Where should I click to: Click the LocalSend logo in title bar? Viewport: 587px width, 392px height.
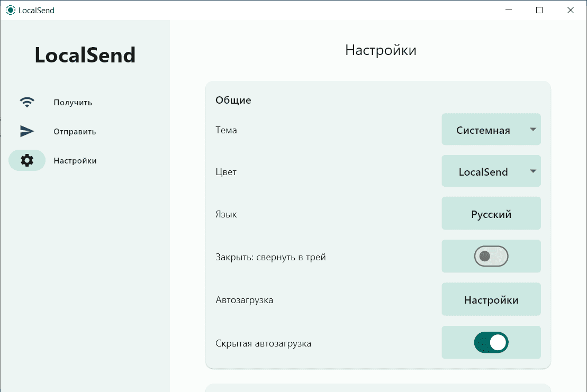[11, 10]
